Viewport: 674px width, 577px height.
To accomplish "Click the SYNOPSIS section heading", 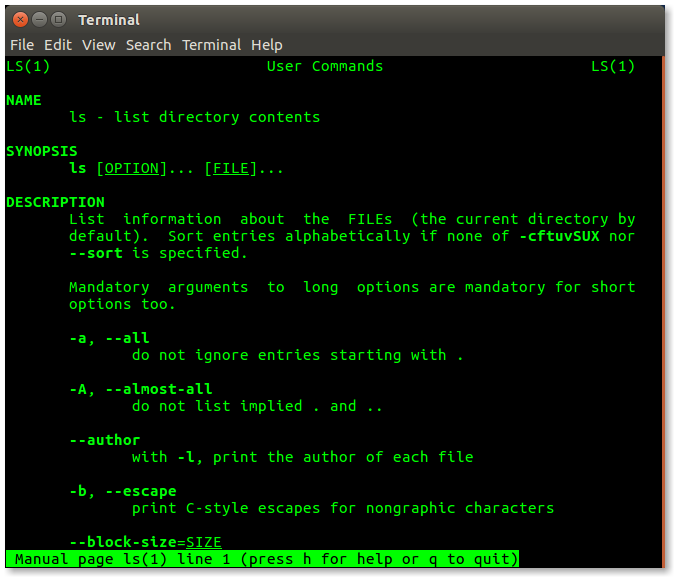I will 42,151.
